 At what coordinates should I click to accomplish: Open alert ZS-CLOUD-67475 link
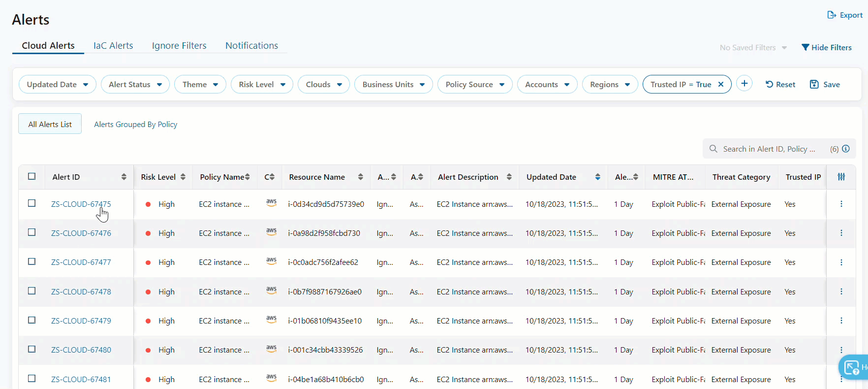click(81, 204)
